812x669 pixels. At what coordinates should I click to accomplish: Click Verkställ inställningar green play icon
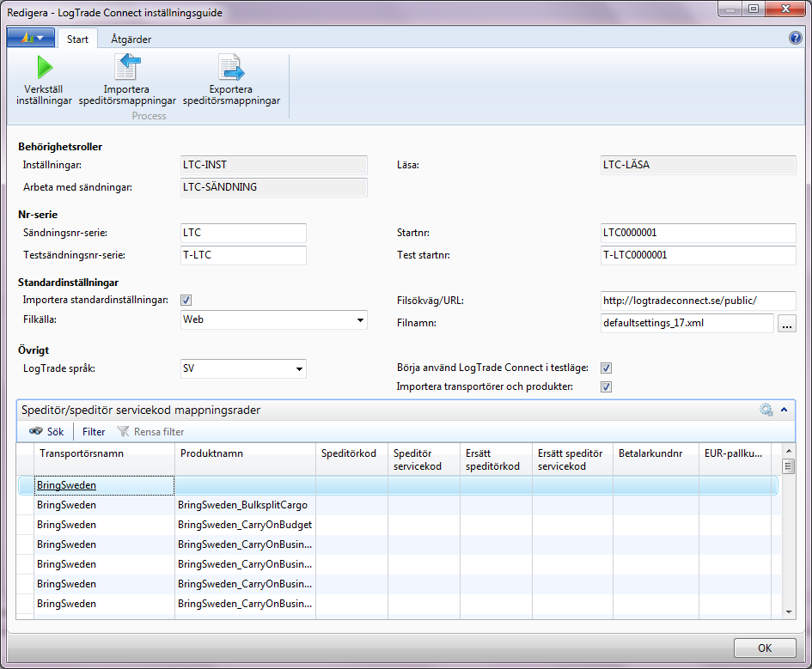[45, 67]
